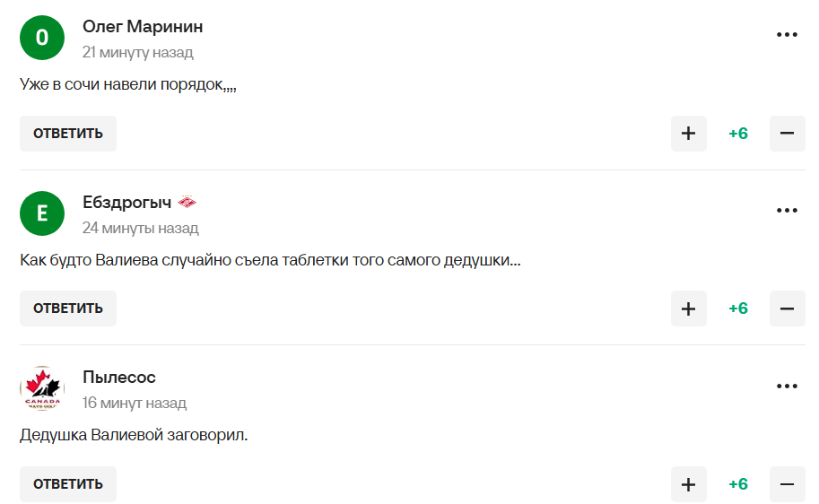Upvote Пылесос's comment with plus button
This screenshot has height=504, width=819.
click(688, 484)
